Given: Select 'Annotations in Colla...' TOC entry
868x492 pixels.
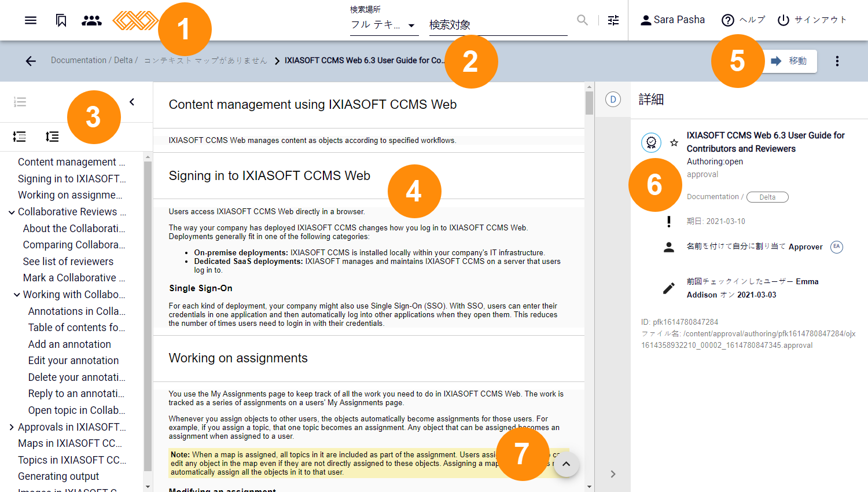Looking at the screenshot, I should coord(77,311).
